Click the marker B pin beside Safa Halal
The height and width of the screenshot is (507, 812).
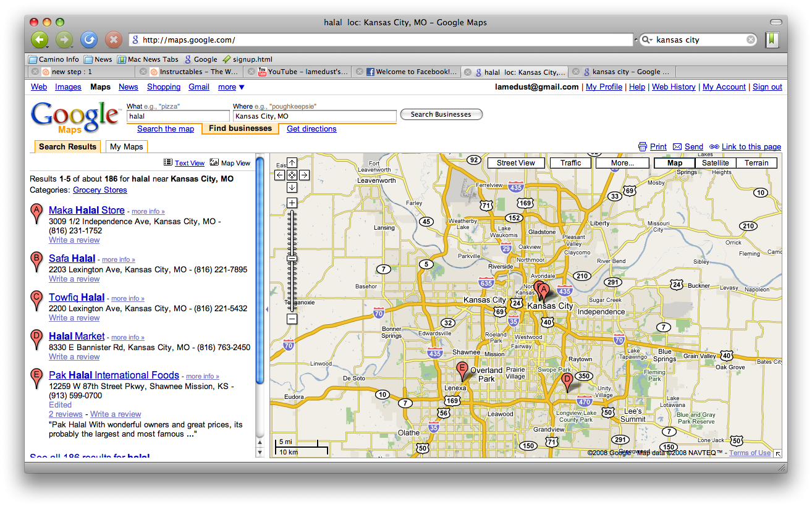[36, 262]
